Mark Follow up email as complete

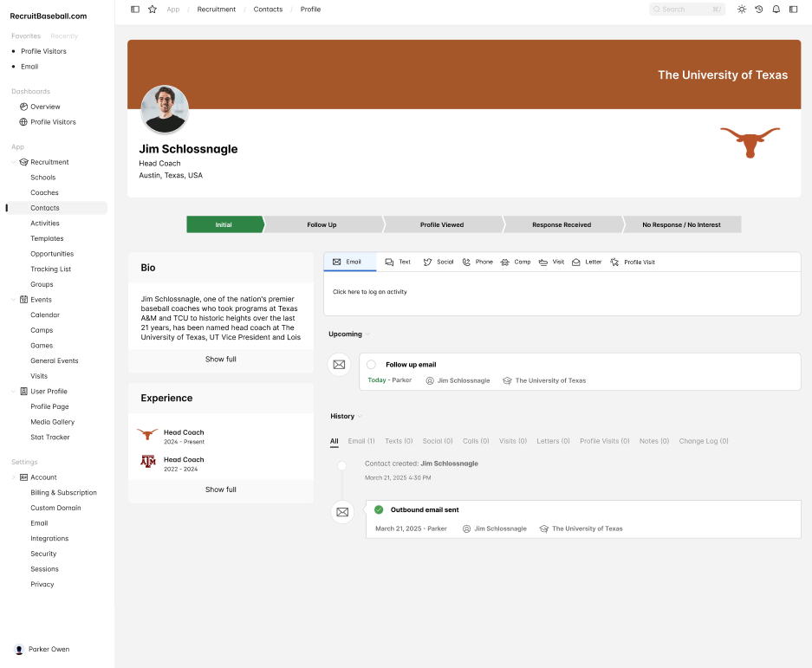pyautogui.click(x=372, y=365)
